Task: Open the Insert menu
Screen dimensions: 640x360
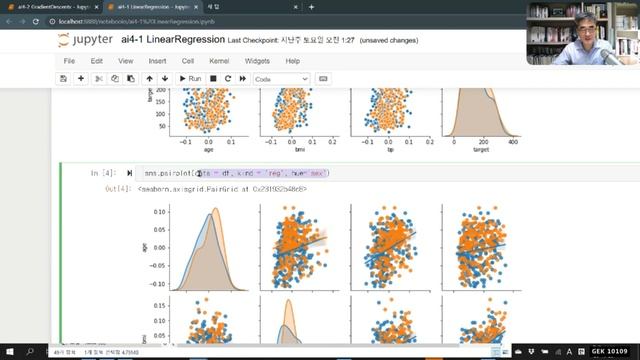Action: click(x=157, y=61)
